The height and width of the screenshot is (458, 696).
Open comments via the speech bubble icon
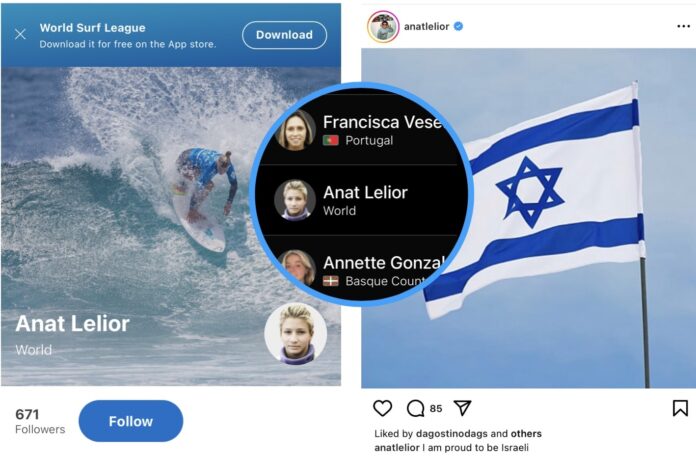[415, 408]
